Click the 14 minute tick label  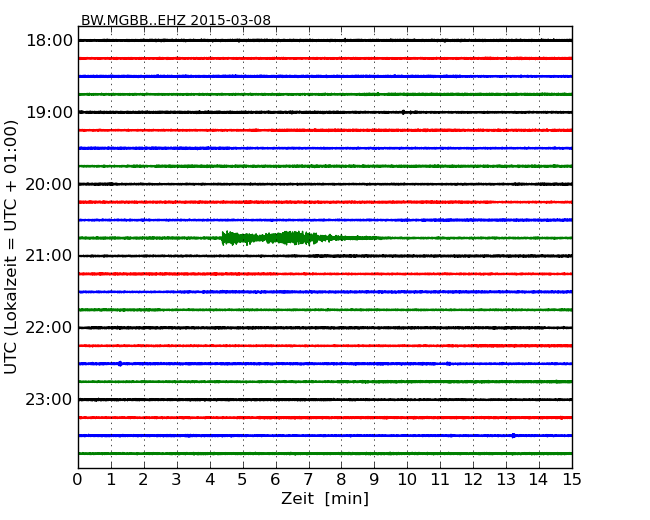539,480
